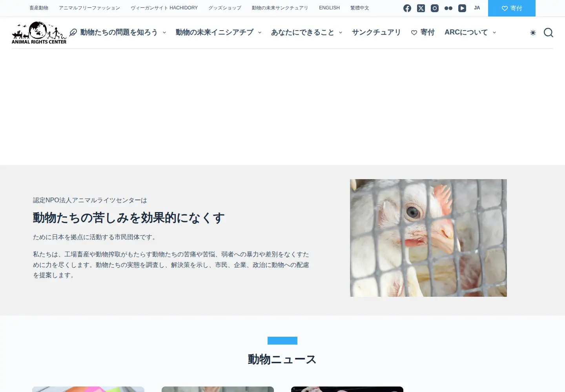Click the text 認定NPO法人アニマルライツセンターは
This screenshot has height=392, width=565.
point(90,200)
